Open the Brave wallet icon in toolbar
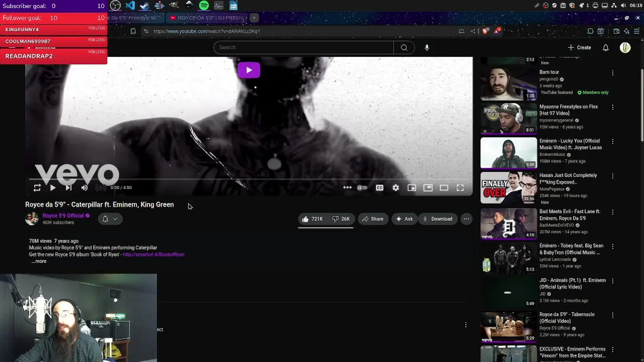This screenshot has height=362, width=644. point(616,31)
